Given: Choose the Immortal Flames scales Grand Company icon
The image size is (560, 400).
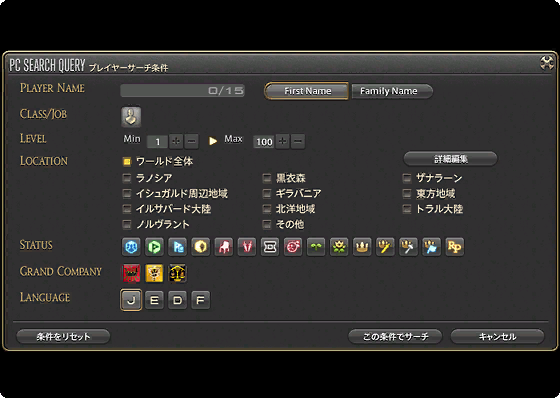Looking at the screenshot, I should (177, 273).
